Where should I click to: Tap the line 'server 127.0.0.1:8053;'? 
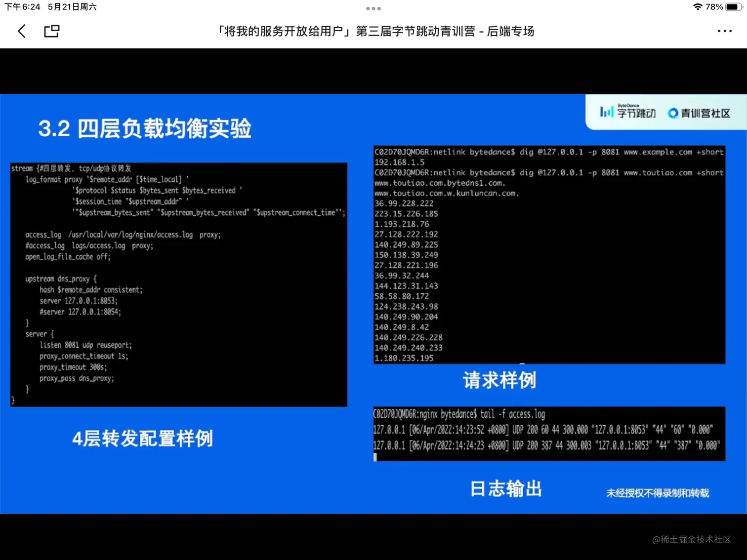click(x=79, y=301)
